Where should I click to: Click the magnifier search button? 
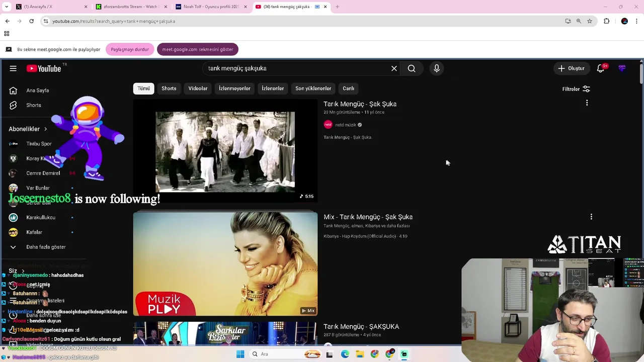[x=412, y=68]
